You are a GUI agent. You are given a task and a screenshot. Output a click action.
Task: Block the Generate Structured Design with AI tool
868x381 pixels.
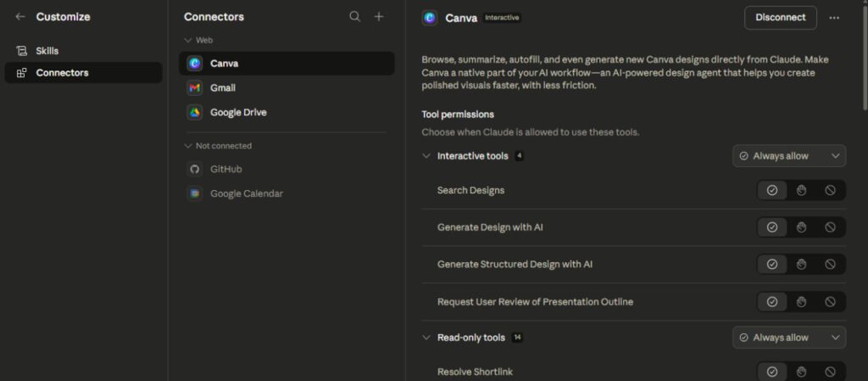click(x=831, y=265)
